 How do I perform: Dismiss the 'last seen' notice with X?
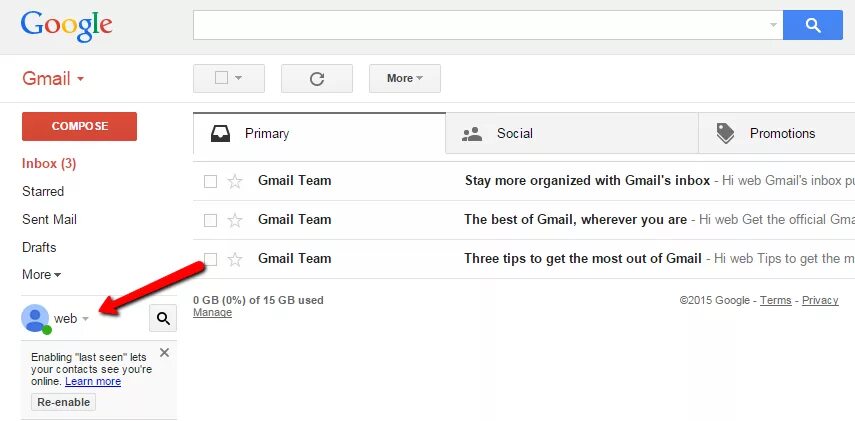[x=164, y=353]
